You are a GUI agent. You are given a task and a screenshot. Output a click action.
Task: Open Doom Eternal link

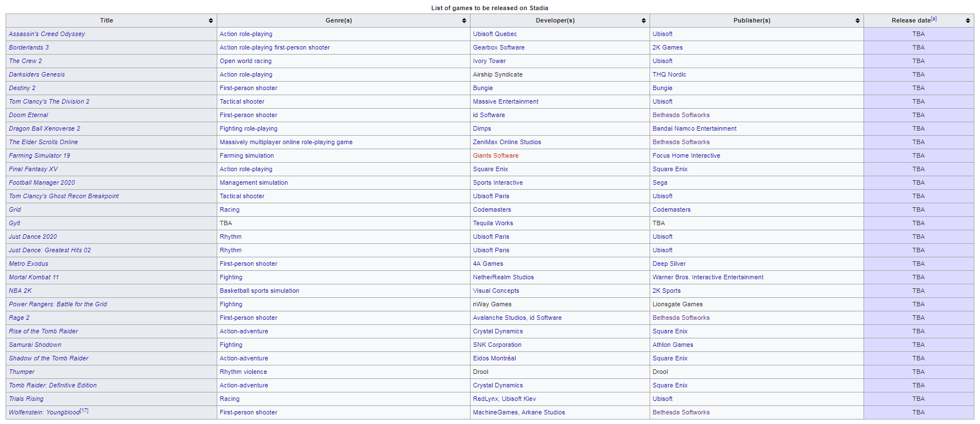[x=28, y=115]
